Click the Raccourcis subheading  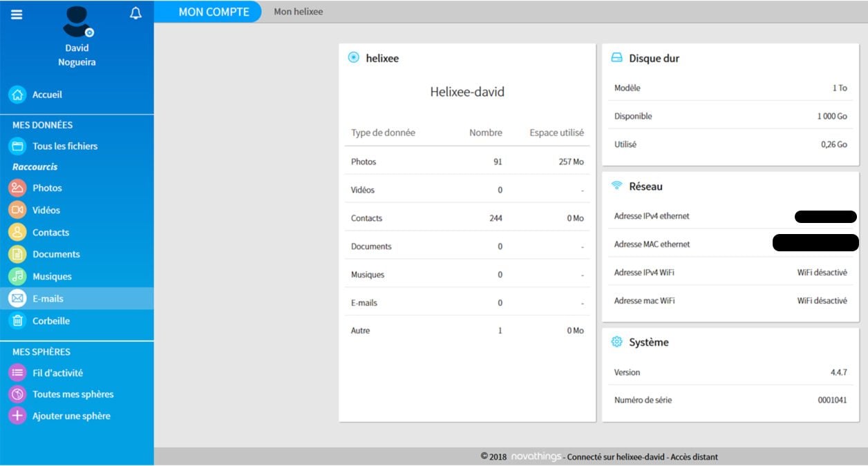click(35, 167)
